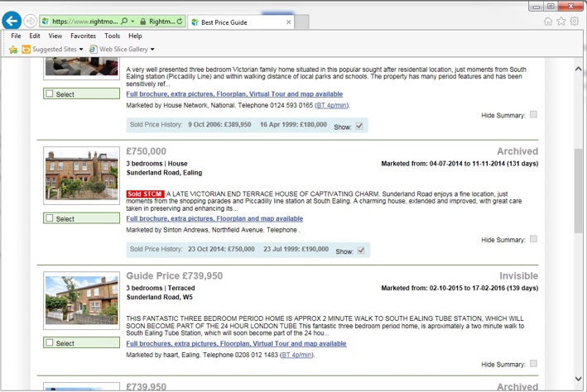Open the browser Tools gear icon
This screenshot has height=392, width=587.
click(x=575, y=21)
